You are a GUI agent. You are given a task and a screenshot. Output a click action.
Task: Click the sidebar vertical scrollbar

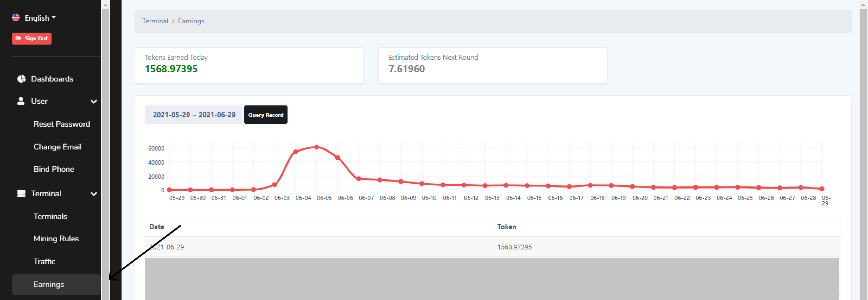(x=105, y=152)
